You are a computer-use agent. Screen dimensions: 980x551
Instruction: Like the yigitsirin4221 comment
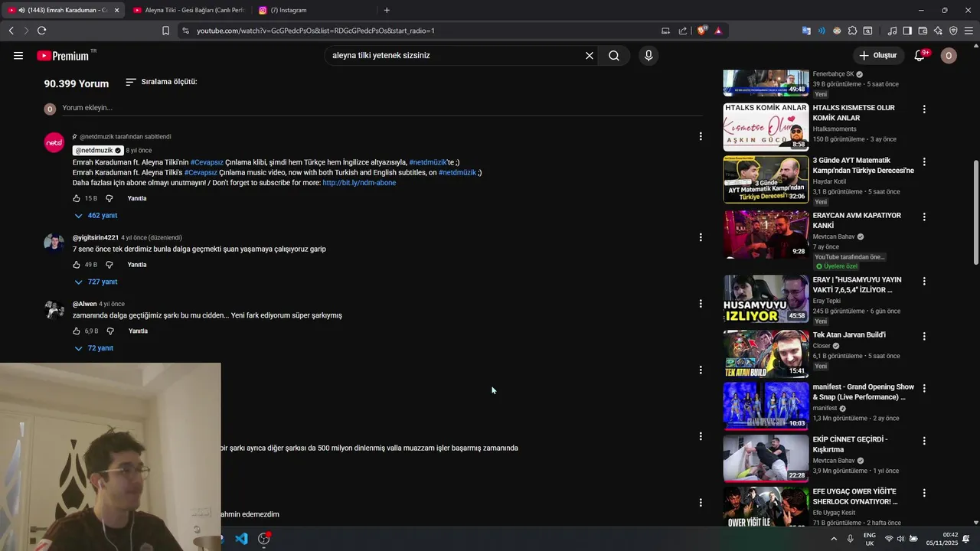77,265
